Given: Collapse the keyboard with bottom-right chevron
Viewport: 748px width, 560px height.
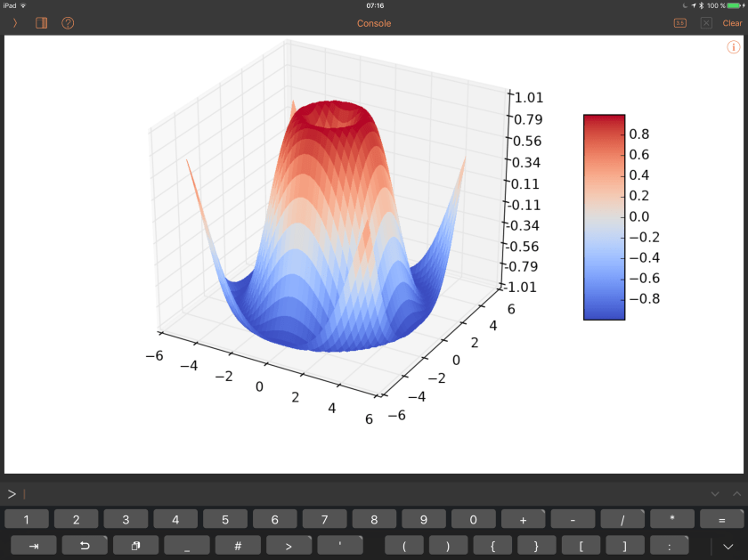Looking at the screenshot, I should 728,546.
